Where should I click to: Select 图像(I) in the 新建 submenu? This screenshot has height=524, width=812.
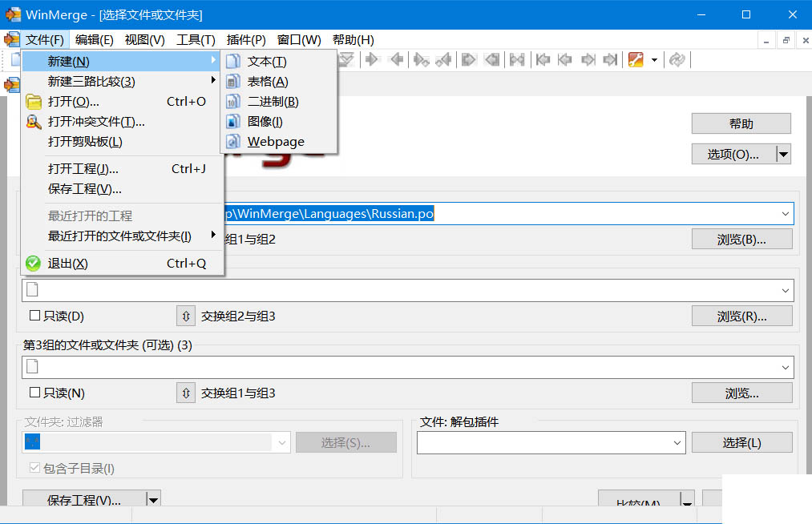point(279,121)
